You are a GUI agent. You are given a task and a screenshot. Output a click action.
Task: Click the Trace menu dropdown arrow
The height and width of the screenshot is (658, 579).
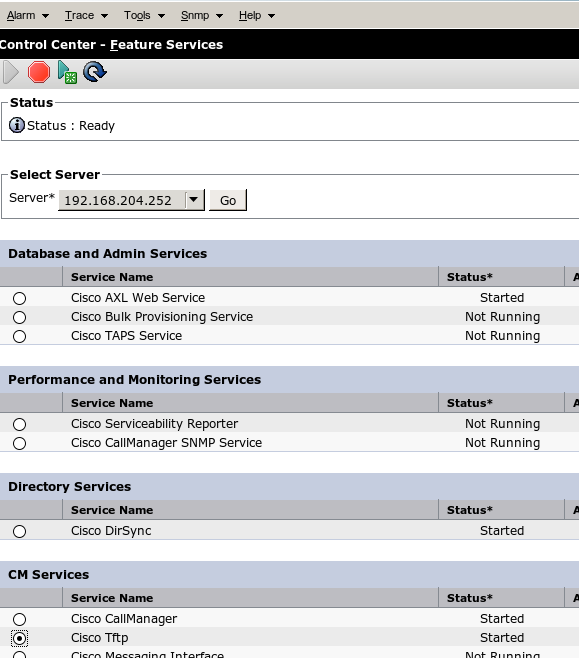click(104, 16)
